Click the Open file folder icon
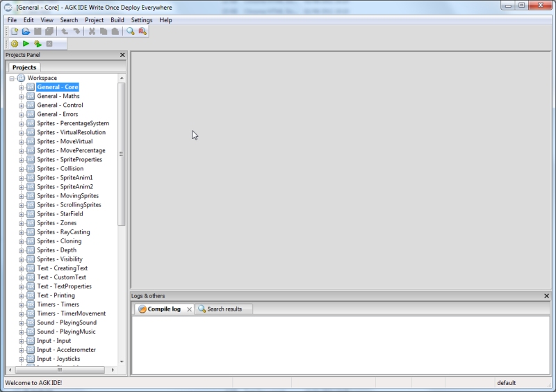Viewport: 556px width, 392px height. point(26,31)
